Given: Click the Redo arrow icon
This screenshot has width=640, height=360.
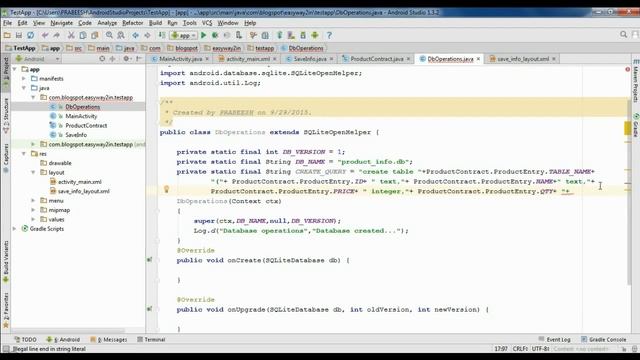Looking at the screenshot, I should point(57,36).
